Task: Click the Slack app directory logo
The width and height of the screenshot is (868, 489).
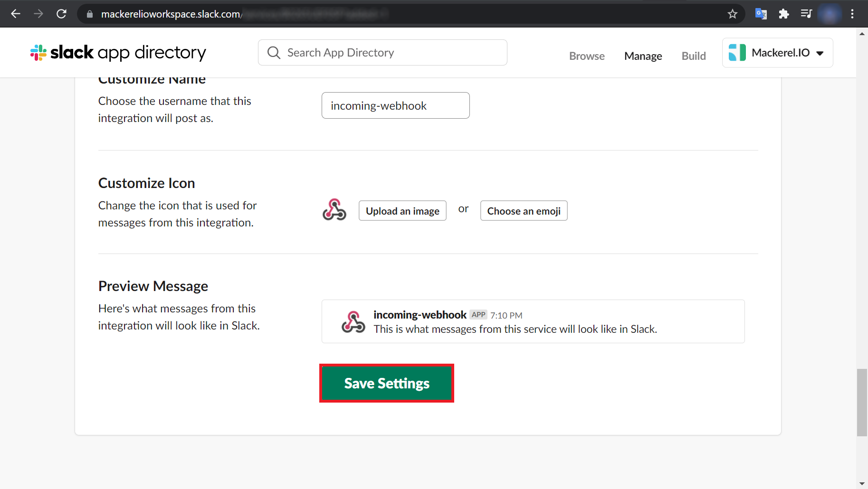Action: point(117,52)
